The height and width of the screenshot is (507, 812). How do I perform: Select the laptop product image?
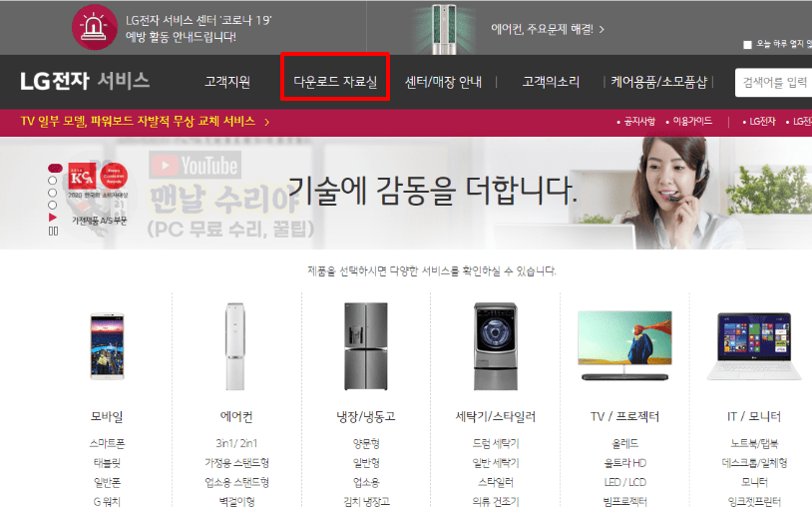(754, 346)
